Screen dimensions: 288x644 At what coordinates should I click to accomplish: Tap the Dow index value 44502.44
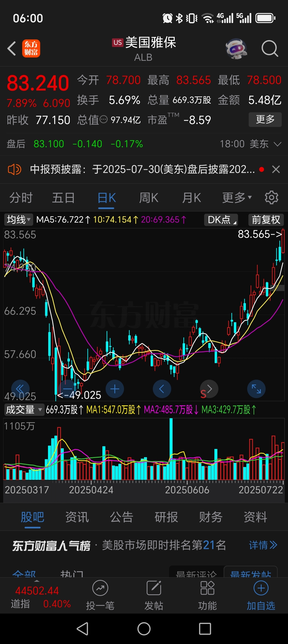click(x=37, y=591)
